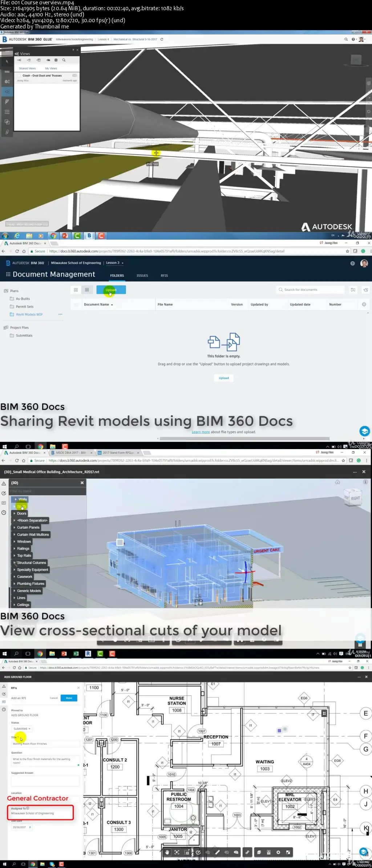This screenshot has height=868, width=372.
Task: Click the refresh icon beside Mechanical vs. Structural
Action: (162, 39)
